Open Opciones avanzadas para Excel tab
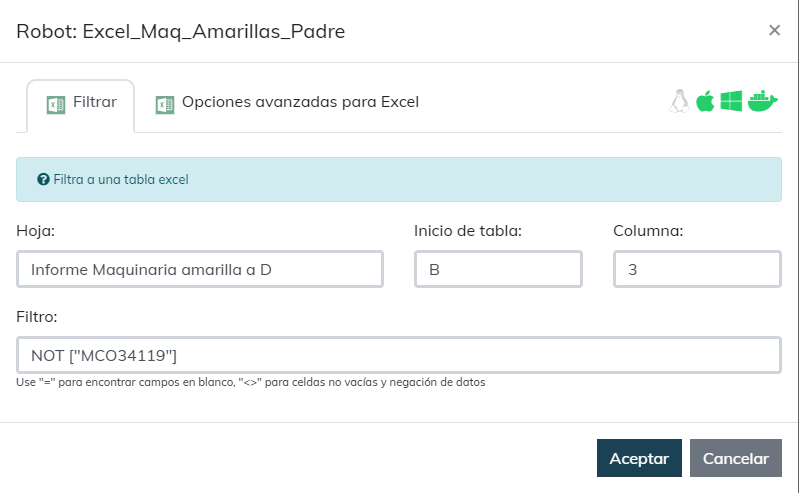 point(300,102)
